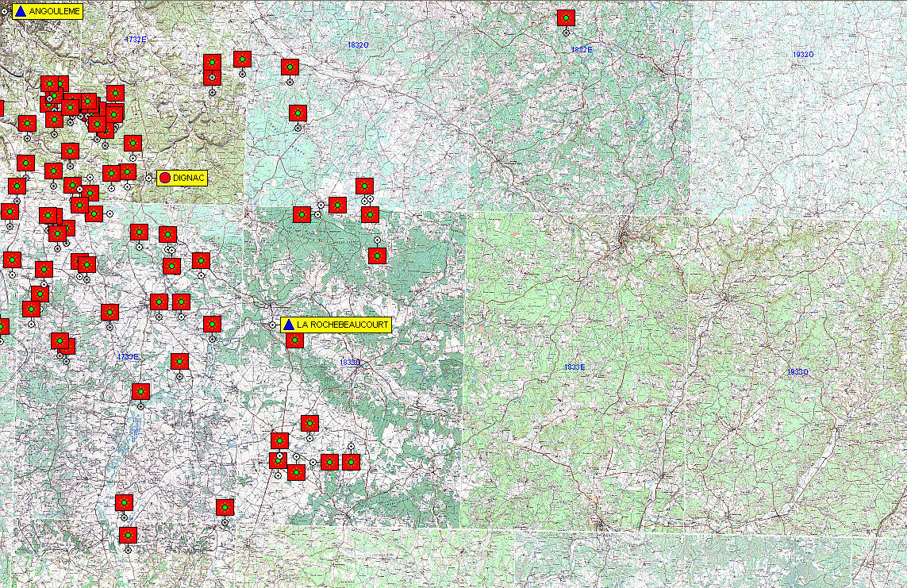Click the 1832O map sheet label
Viewport: 907px width, 588px height.
[x=358, y=45]
